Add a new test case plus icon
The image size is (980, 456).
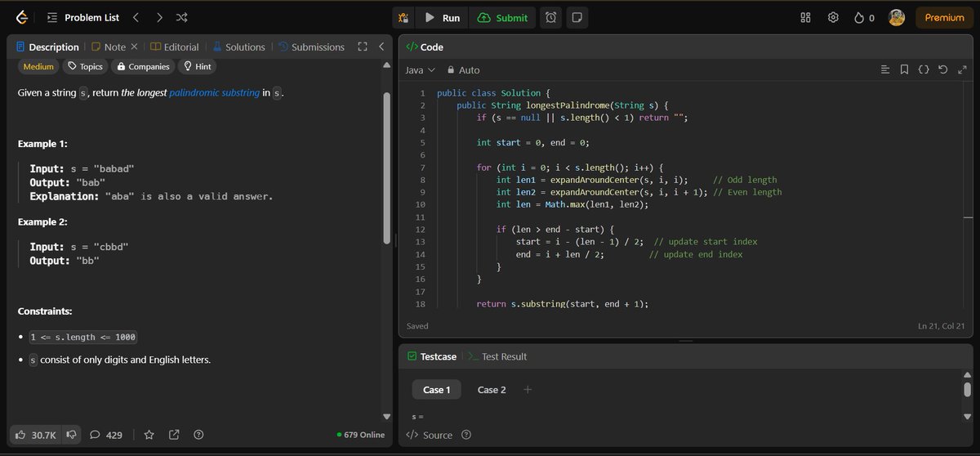528,389
